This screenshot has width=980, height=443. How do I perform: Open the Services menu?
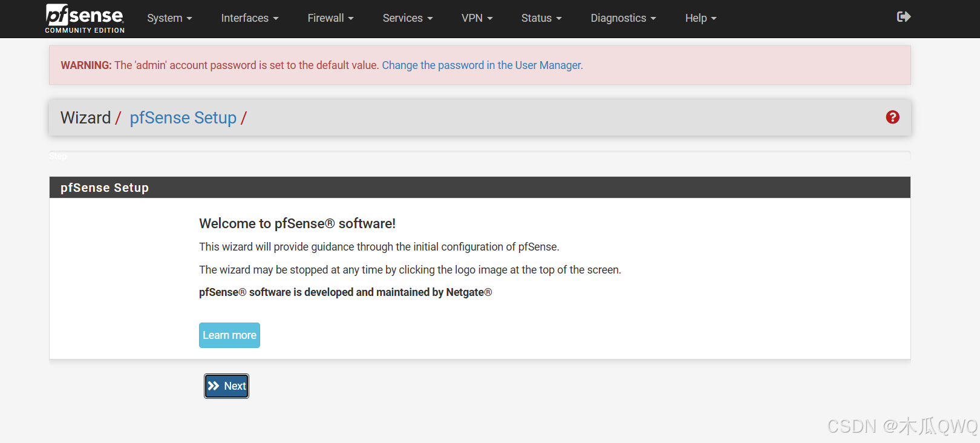click(408, 18)
